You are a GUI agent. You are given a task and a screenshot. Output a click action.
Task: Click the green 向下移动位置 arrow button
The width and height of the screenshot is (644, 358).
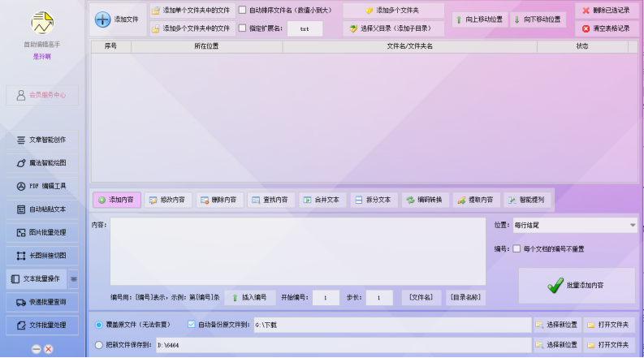[x=538, y=19]
